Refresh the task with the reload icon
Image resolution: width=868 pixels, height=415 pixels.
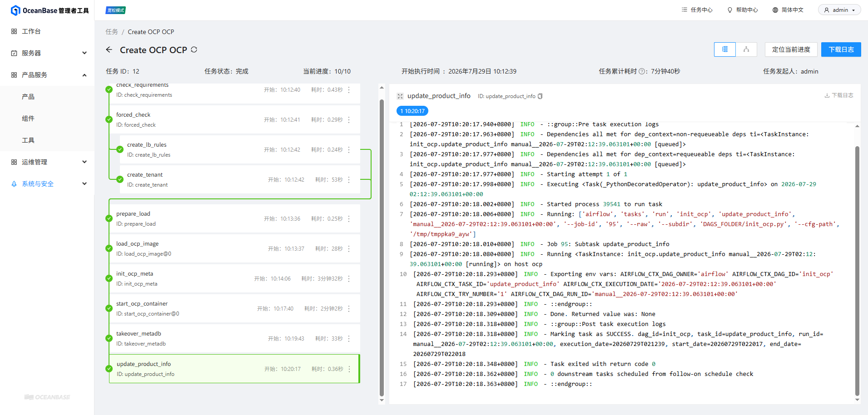tap(194, 49)
